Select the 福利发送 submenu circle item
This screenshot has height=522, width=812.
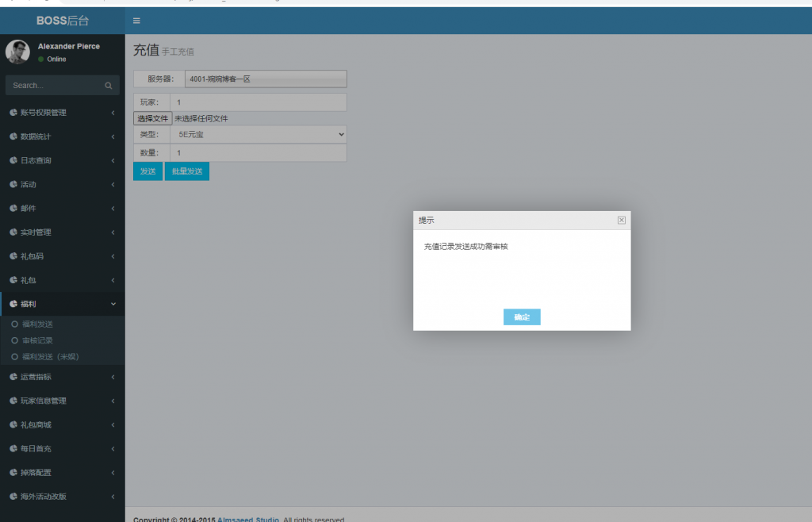(14, 324)
